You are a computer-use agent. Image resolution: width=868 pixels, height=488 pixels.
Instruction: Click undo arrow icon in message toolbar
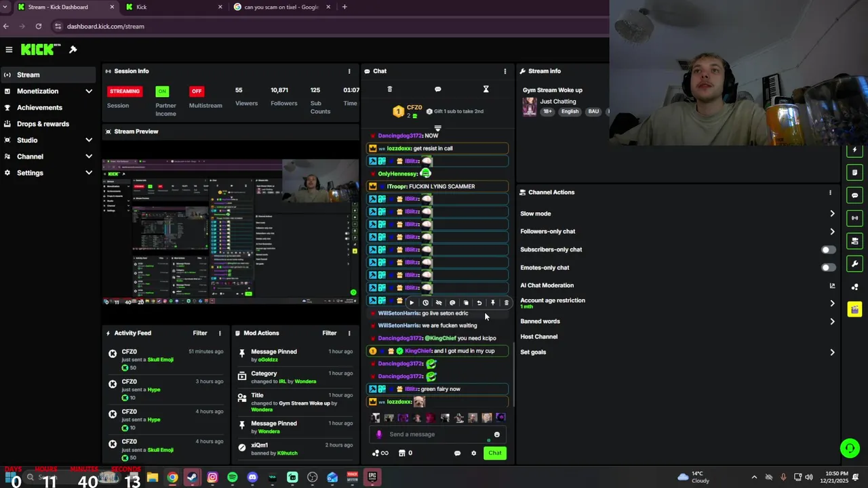479,303
